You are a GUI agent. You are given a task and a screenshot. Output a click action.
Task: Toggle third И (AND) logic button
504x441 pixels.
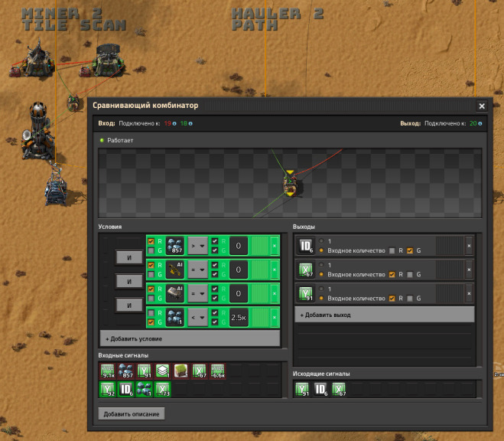129,305
